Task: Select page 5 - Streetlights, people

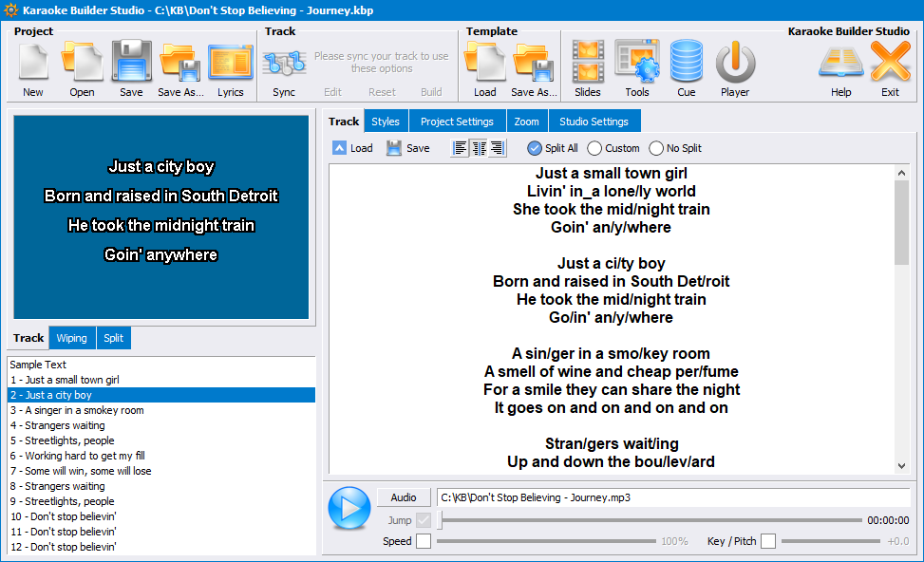Action: [x=160, y=440]
